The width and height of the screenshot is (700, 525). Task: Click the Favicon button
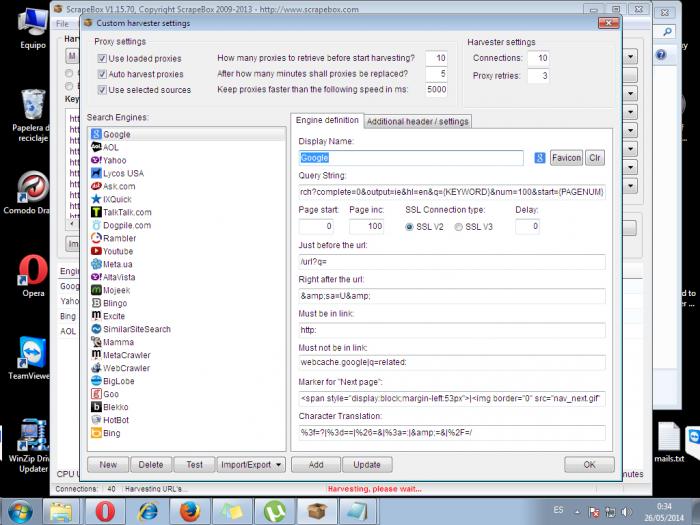[x=566, y=158]
